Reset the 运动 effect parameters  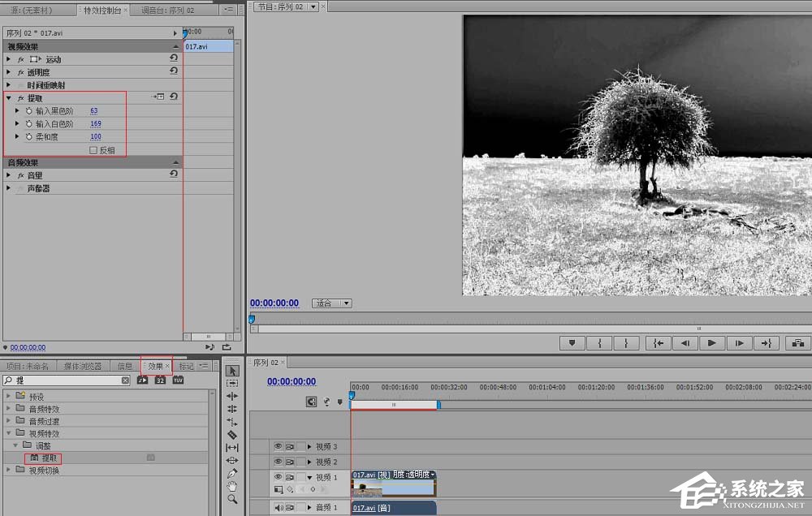(x=174, y=59)
